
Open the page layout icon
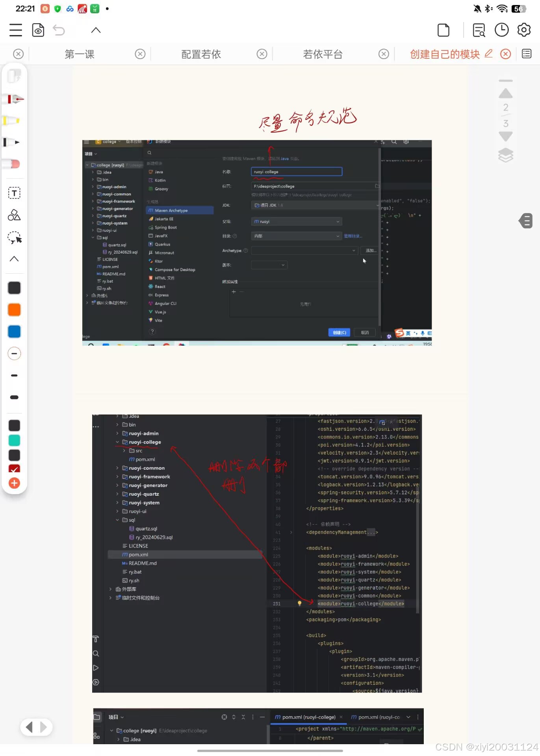tap(444, 30)
